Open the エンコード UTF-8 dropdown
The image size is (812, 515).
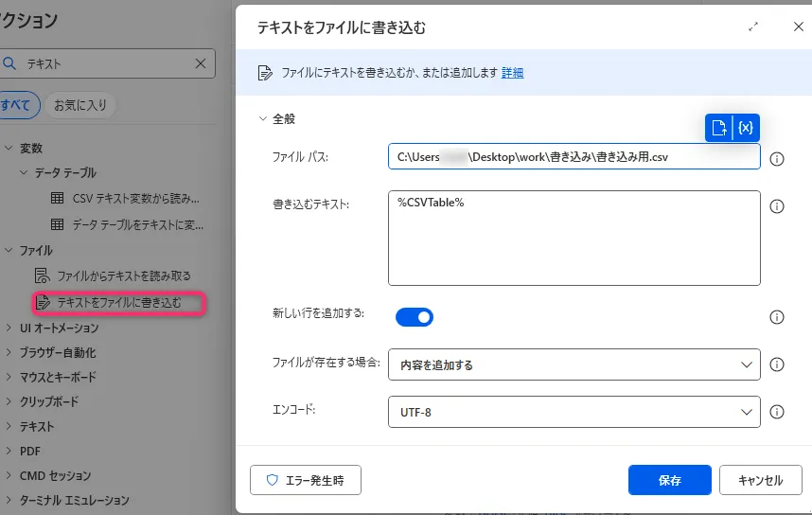(574, 412)
